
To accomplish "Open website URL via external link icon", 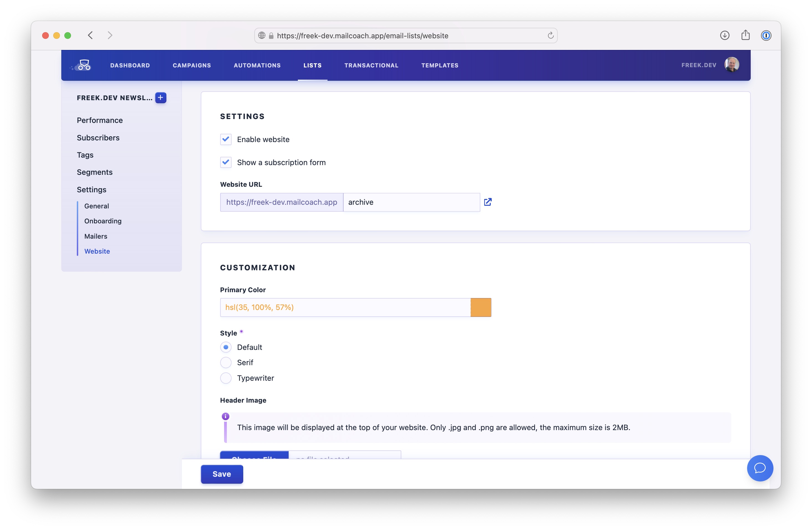I will [x=488, y=202].
